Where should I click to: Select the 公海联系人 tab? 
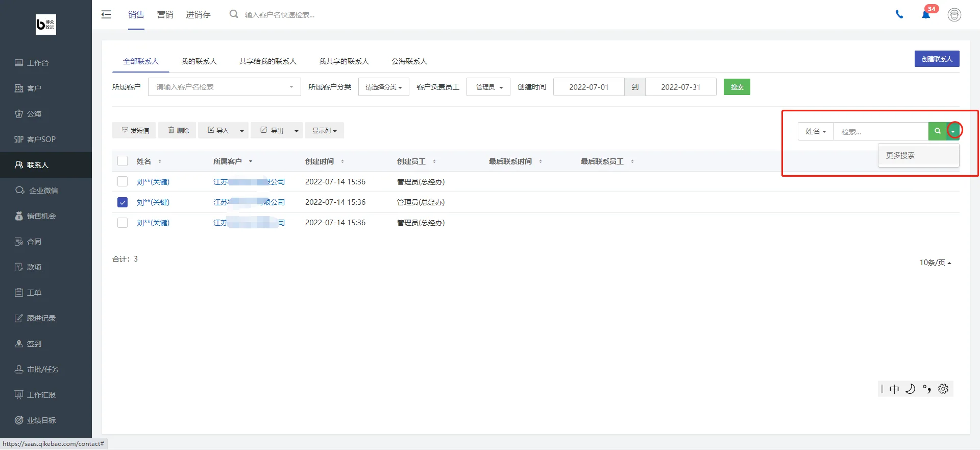click(409, 61)
